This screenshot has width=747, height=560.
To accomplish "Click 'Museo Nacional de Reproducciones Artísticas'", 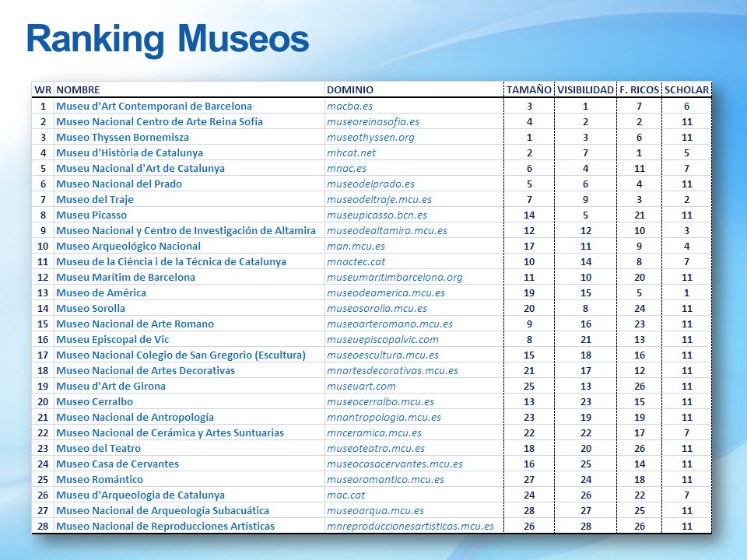I will [x=165, y=527].
